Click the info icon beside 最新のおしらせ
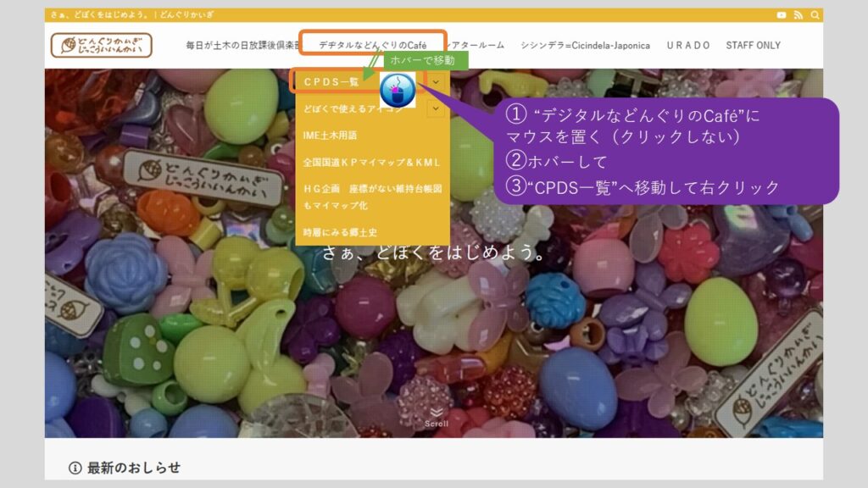The image size is (868, 488). (75, 468)
